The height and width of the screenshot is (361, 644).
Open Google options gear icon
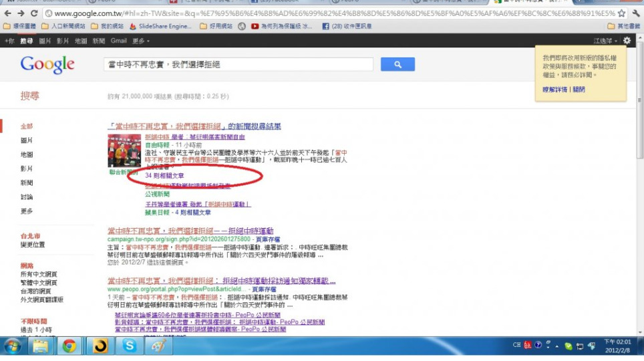pyautogui.click(x=627, y=41)
